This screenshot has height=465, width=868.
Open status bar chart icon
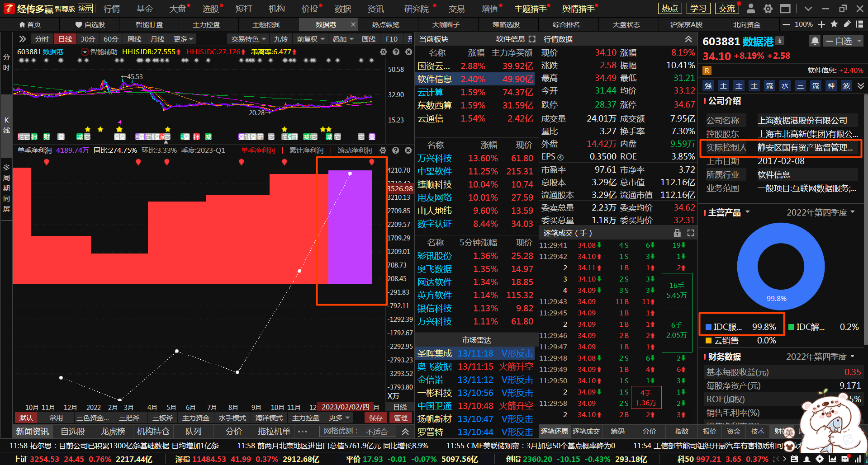(832, 459)
